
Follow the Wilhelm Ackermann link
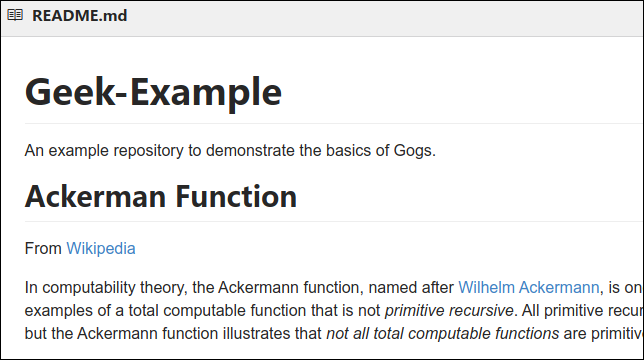coord(529,287)
